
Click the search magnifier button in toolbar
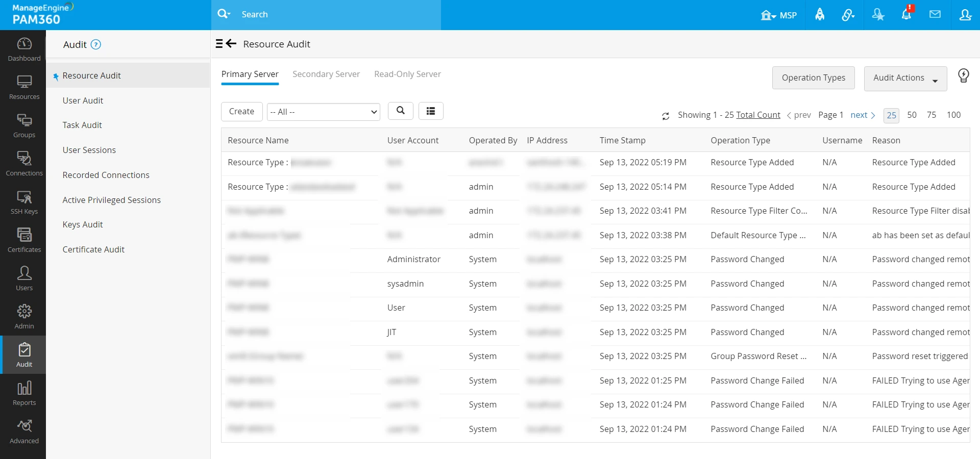point(401,111)
